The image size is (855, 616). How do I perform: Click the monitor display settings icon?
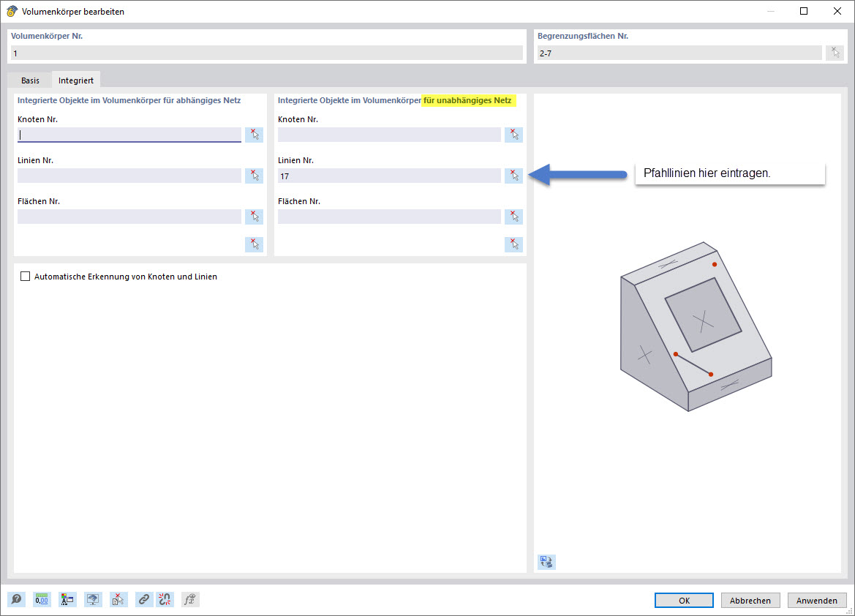93,600
